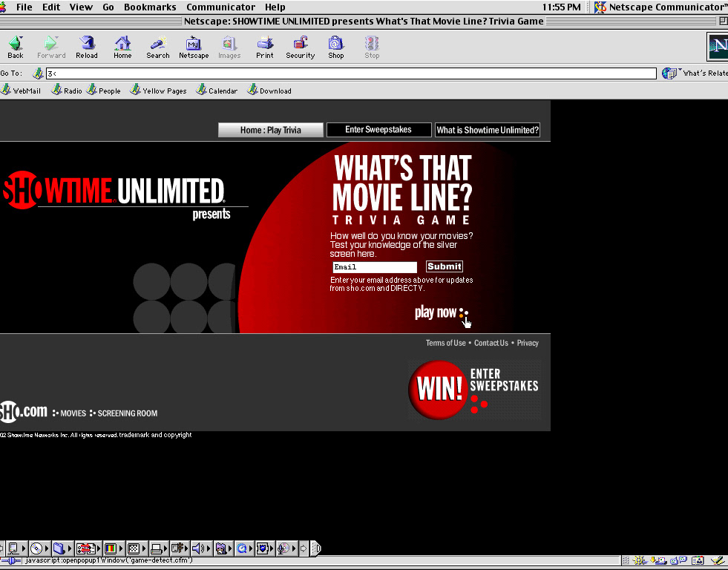Click the Netscape N logo throbber

718,46
